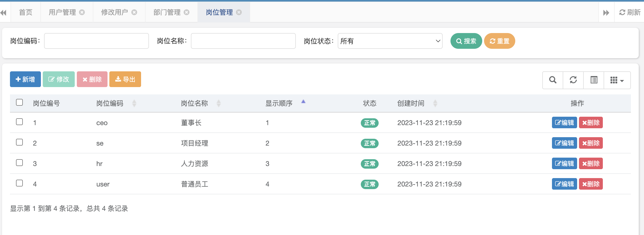Check the checkbox for row hr
644x235 pixels.
click(x=19, y=163)
